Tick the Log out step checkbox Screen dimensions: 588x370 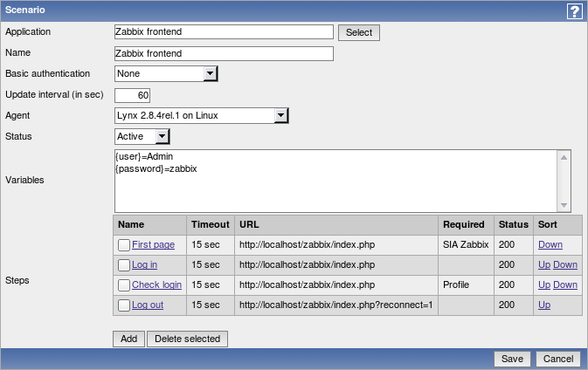[124, 305]
